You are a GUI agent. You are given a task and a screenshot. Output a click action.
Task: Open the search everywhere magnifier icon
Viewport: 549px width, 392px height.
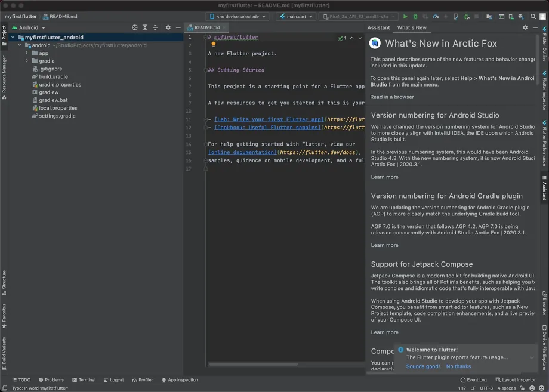533,17
